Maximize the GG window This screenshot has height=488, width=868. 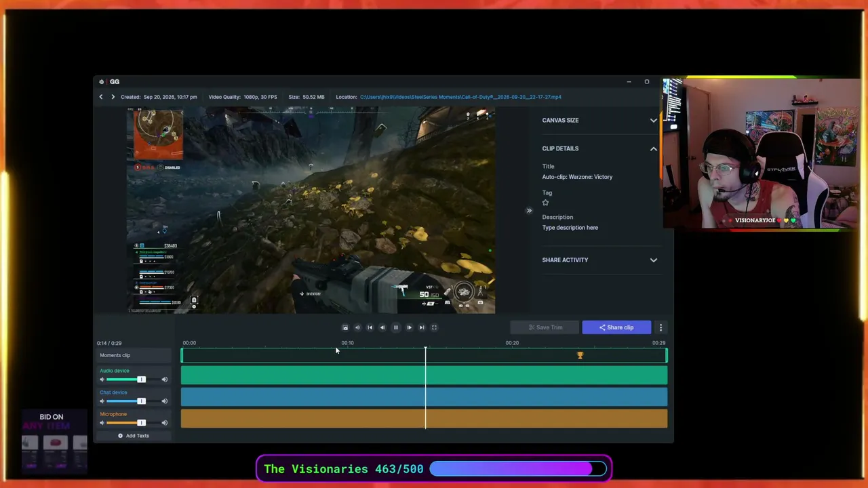point(647,82)
